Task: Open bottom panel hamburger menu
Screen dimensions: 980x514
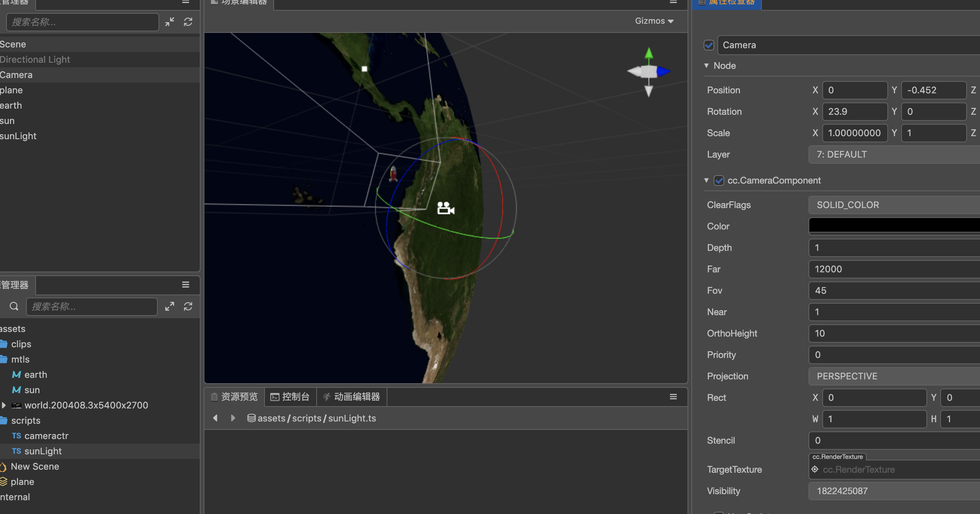Action: (x=673, y=397)
